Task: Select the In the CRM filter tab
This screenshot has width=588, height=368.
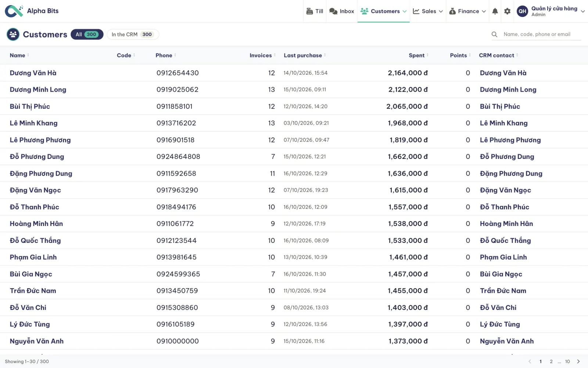Action: [133, 34]
